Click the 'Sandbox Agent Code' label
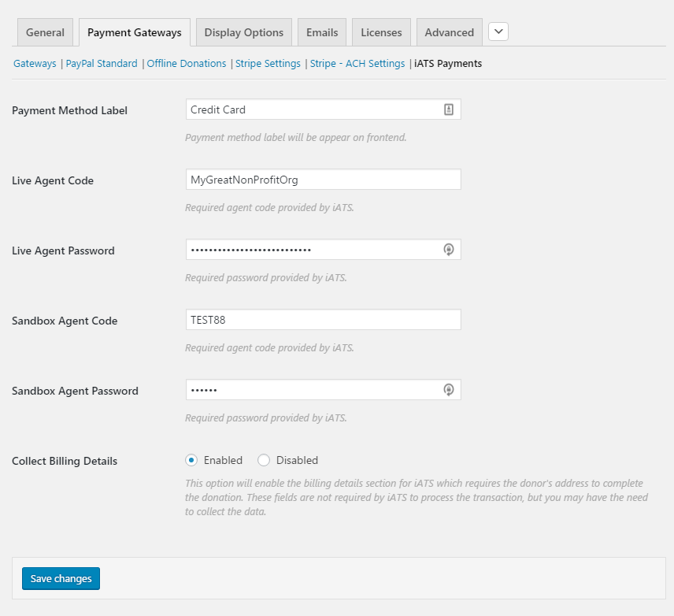 65,321
